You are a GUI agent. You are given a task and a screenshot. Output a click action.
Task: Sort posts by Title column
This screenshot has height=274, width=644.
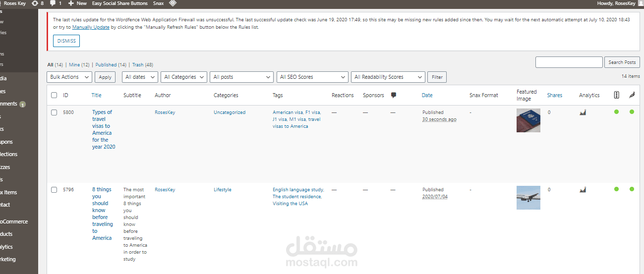tap(96, 95)
